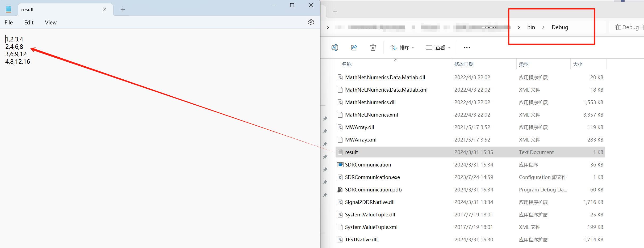Viewport: 644px width, 248px height.
Task: Select System.ValueTuple.dll file
Action: [x=470, y=215]
